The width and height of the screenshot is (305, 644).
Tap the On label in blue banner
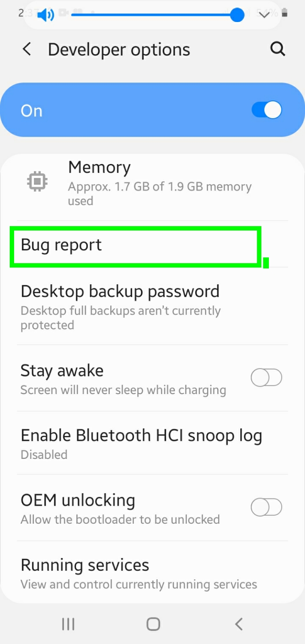(x=31, y=111)
